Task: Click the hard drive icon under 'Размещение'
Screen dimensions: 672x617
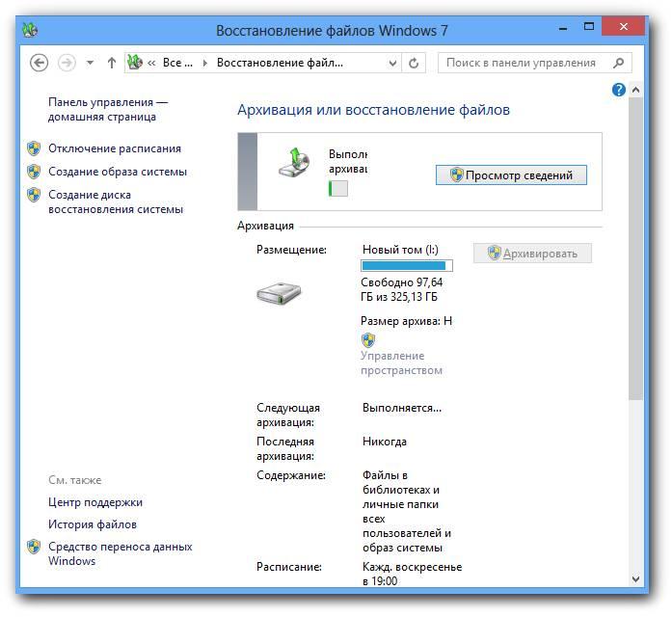Action: pyautogui.click(x=279, y=293)
